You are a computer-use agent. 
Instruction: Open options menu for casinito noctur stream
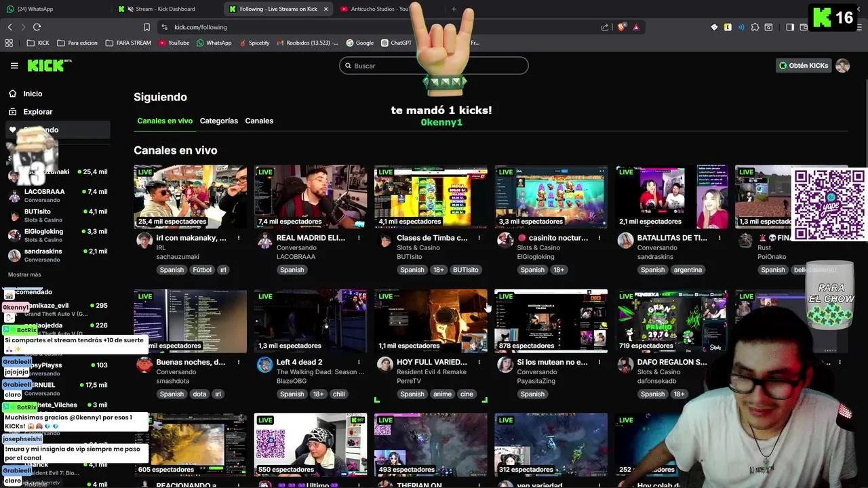[x=599, y=238]
